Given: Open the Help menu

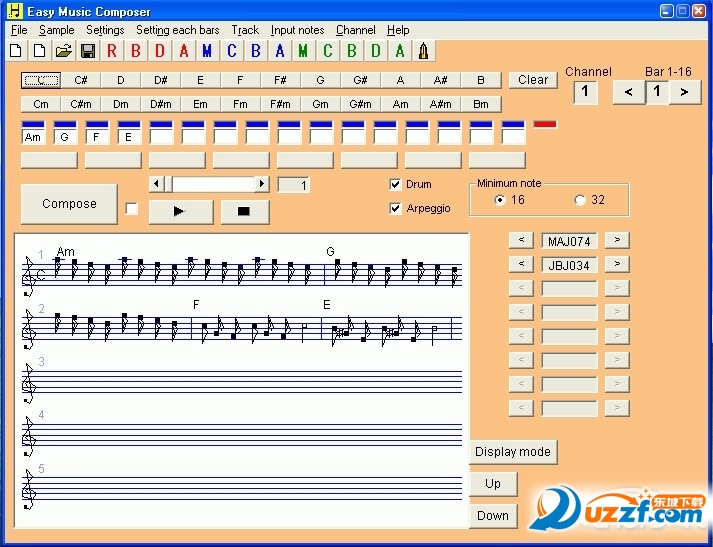Looking at the screenshot, I should pos(398,30).
